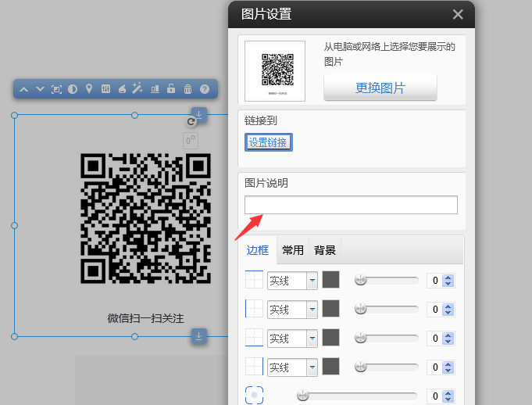Viewport: 532px width, 405px height.
Task: Switch to the 常用 tab
Action: click(293, 250)
